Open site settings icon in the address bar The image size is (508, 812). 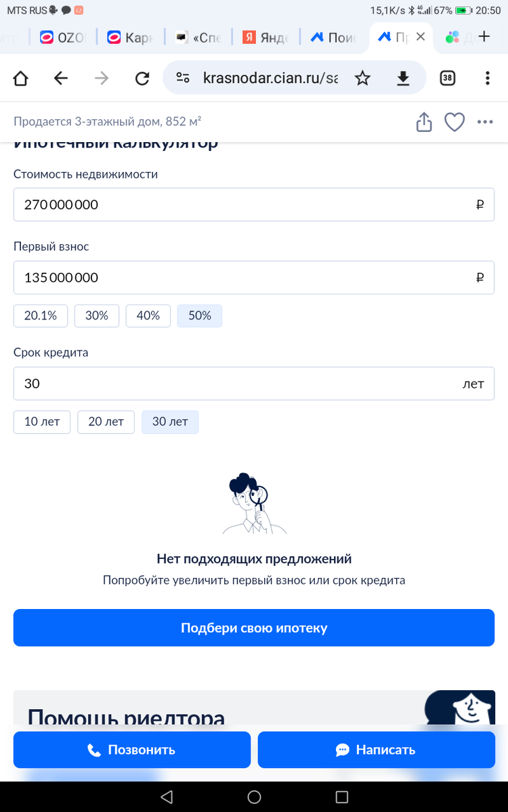(x=183, y=77)
